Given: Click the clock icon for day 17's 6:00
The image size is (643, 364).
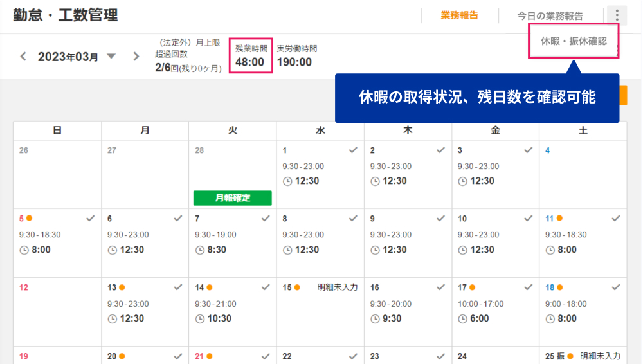Looking at the screenshot, I should coord(462,319).
